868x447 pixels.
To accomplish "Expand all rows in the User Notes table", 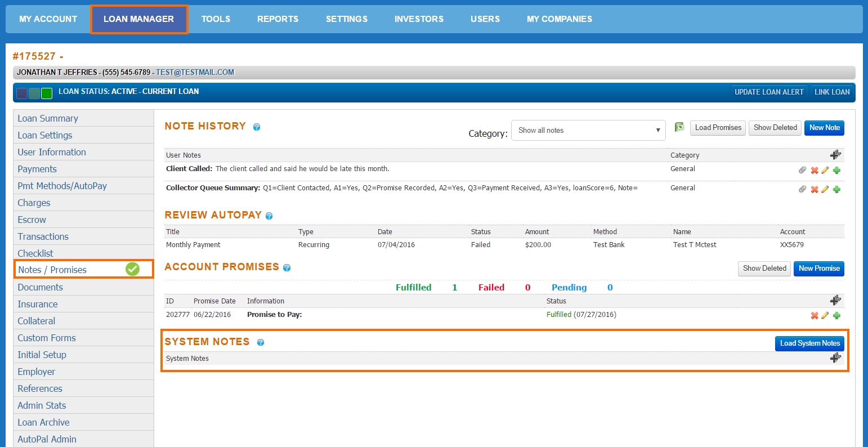I will coord(835,155).
